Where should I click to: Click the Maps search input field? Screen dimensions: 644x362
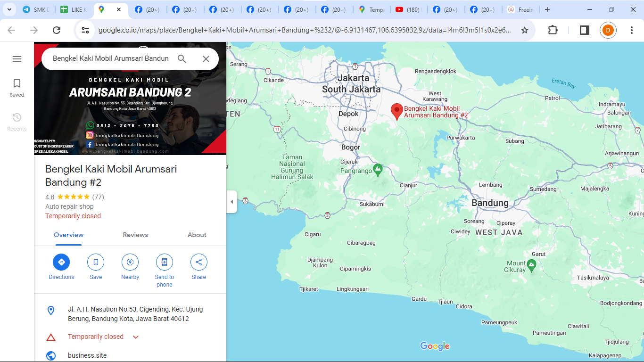(111, 59)
